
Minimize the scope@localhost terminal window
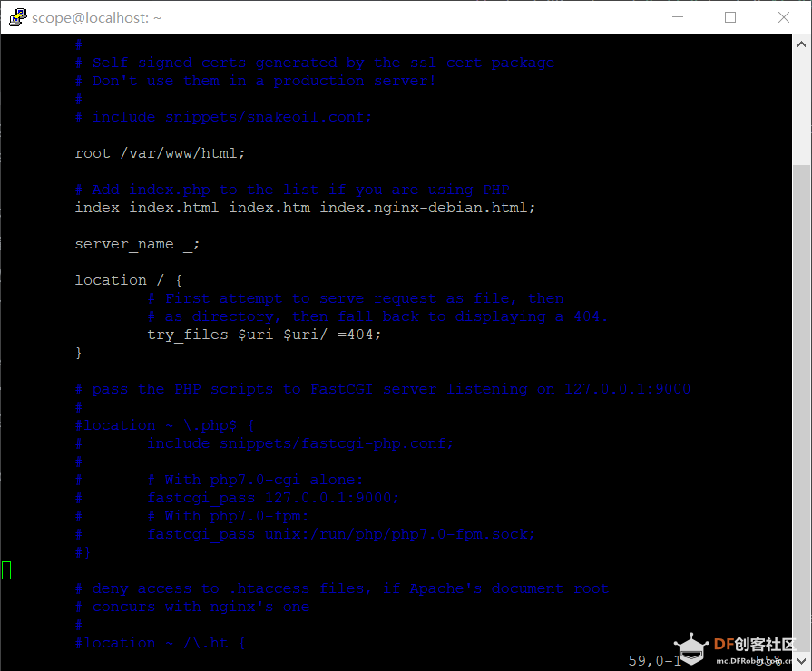click(678, 17)
